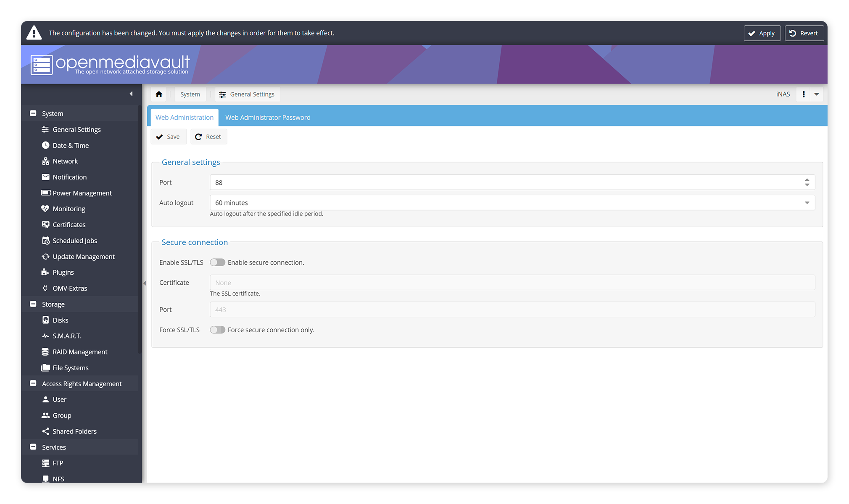Toggle Force SSL/TLS secure connection only

(218, 330)
